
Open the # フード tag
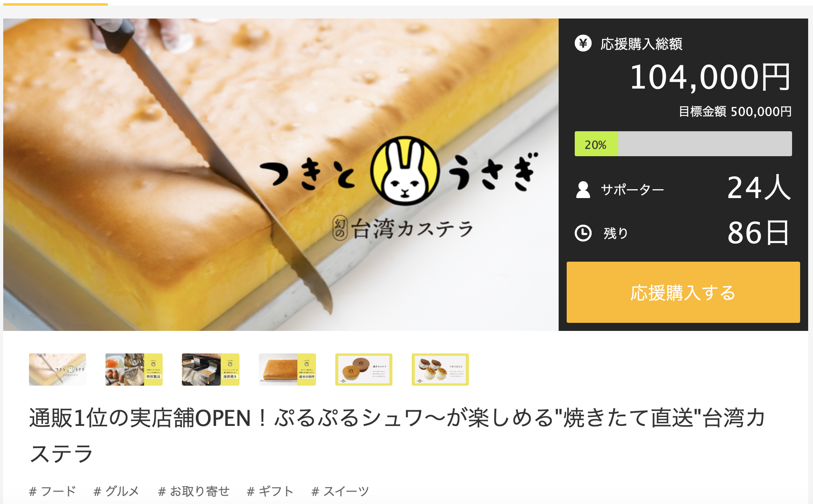click(x=52, y=491)
